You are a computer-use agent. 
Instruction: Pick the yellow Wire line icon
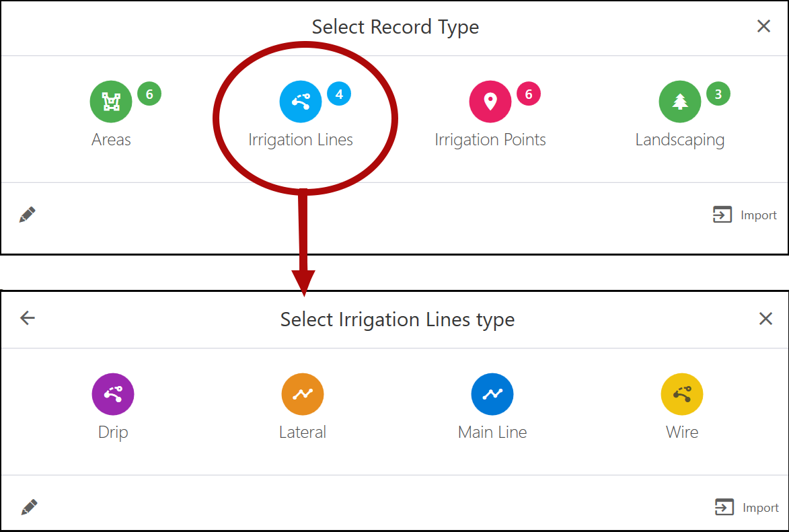point(682,394)
